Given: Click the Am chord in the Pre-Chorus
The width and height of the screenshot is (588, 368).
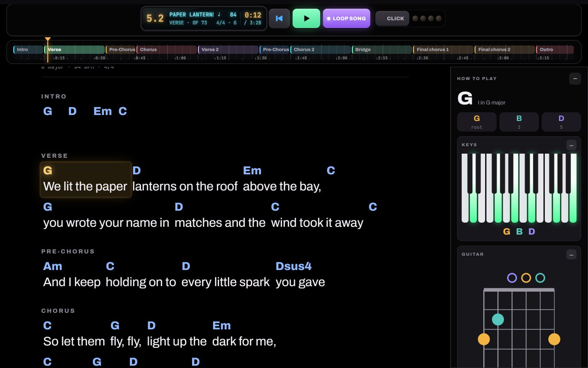Looking at the screenshot, I should [x=52, y=266].
